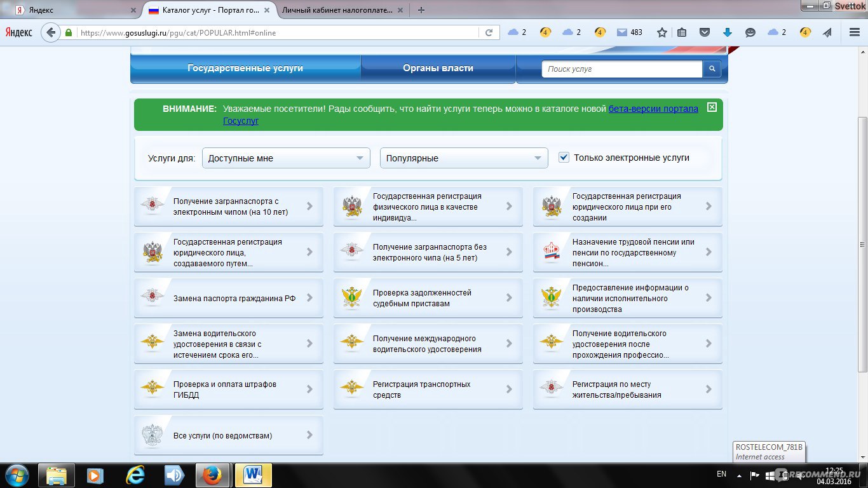This screenshot has width=868, height=488.
Task: Click the smiley face toolbar icon
Action: (750, 32)
